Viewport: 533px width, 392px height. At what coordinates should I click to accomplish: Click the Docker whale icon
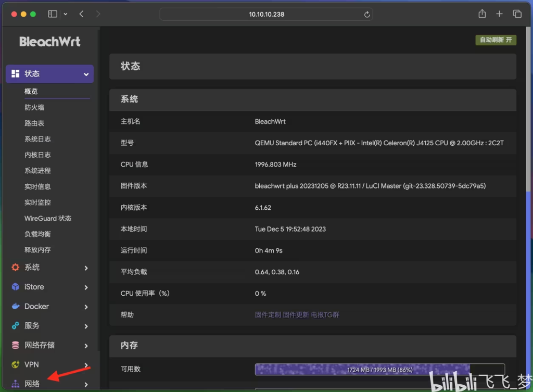pos(15,306)
